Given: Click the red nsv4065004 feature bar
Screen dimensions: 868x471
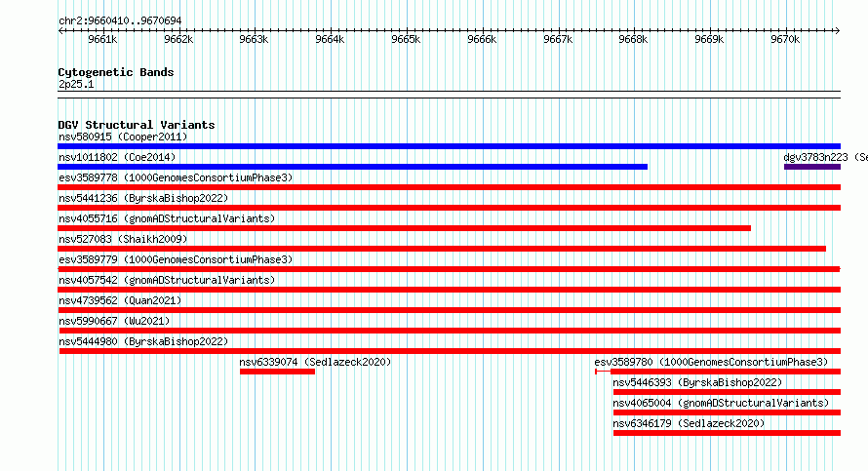Looking at the screenshot, I should pyautogui.click(x=727, y=412).
